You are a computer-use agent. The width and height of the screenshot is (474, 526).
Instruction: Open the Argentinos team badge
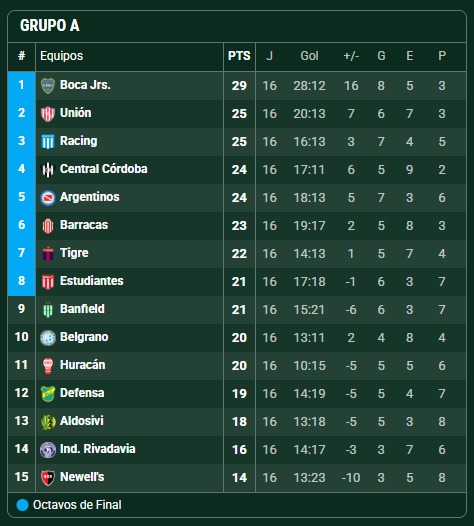click(48, 198)
